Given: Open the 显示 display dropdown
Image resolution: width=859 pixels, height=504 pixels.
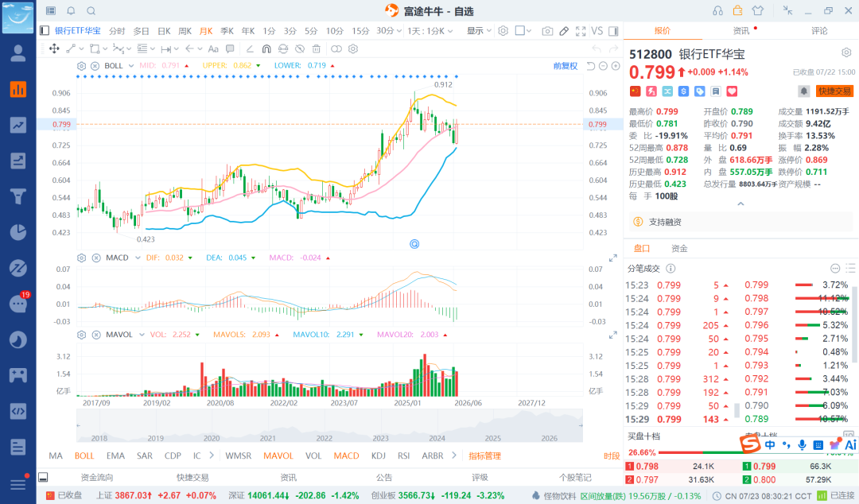Looking at the screenshot, I should click(479, 31).
